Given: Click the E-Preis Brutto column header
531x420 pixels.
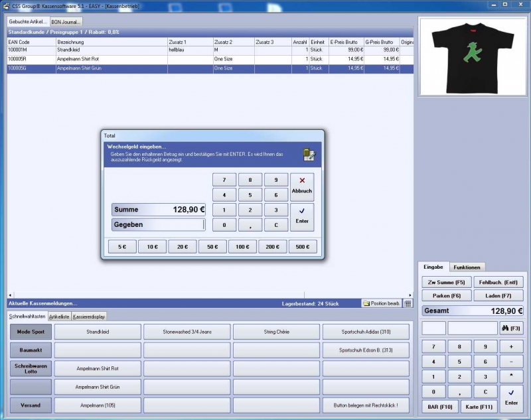Looking at the screenshot, I should click(x=346, y=42).
